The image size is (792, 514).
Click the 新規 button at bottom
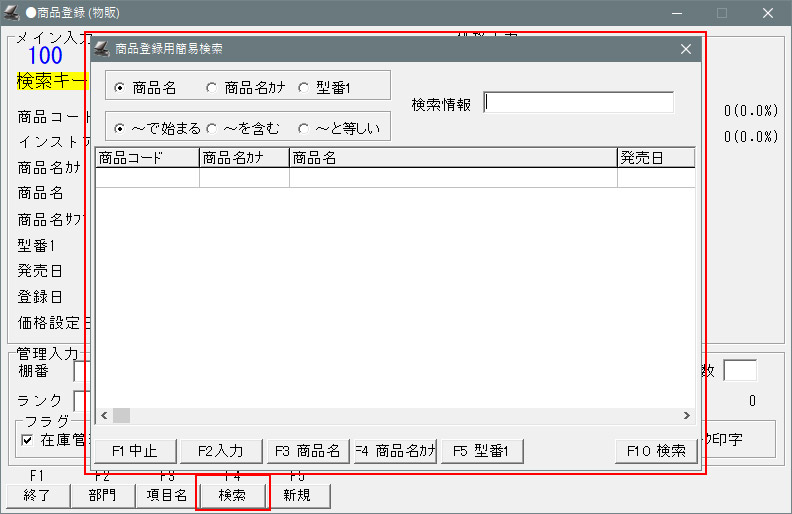click(297, 495)
